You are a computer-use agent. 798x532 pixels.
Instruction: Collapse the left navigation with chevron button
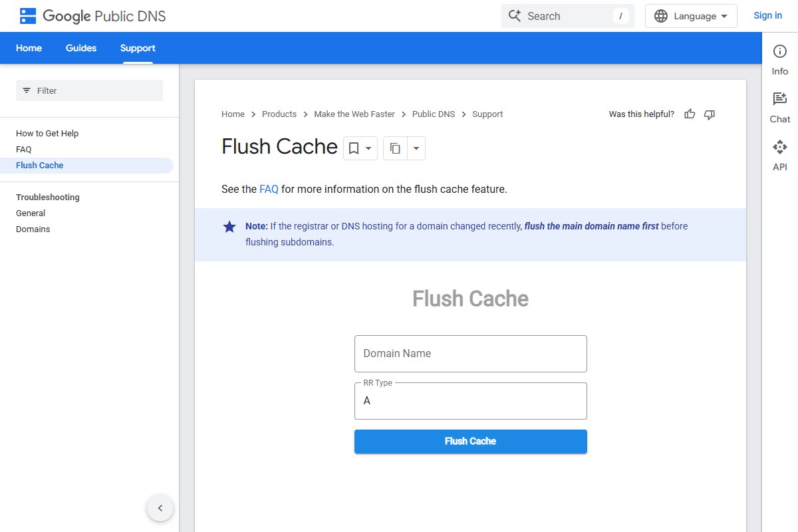click(x=160, y=509)
